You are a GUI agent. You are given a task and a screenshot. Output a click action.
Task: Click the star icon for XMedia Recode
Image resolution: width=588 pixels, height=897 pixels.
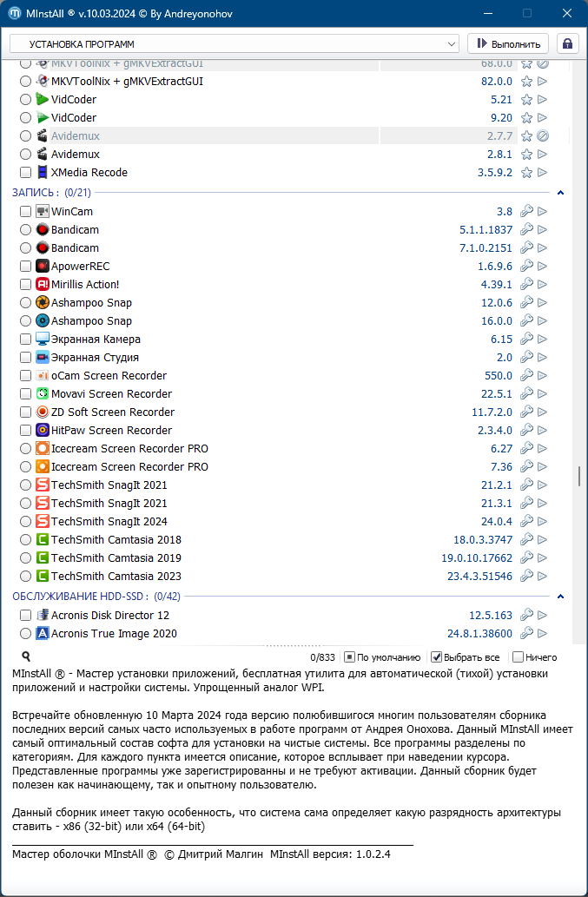pos(526,173)
